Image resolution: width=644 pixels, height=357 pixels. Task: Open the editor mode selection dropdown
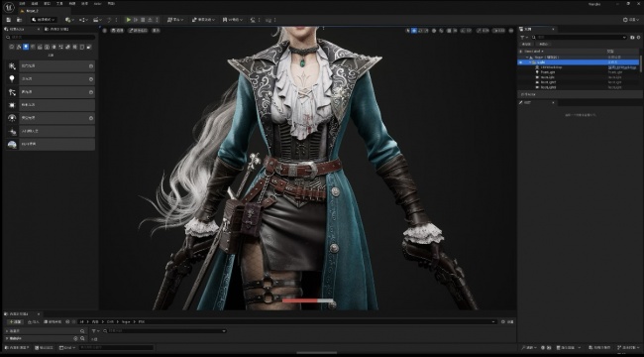(44, 20)
